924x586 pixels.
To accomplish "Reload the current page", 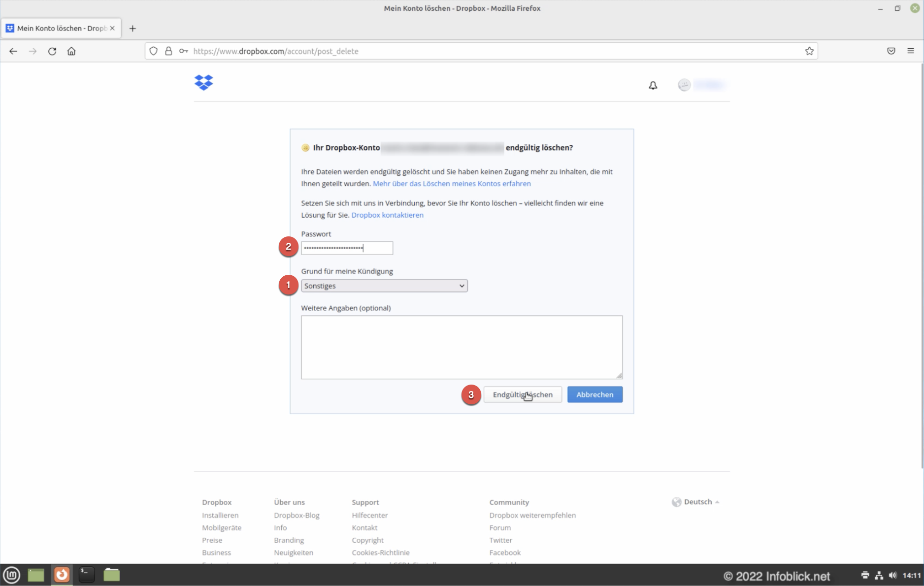I will (52, 51).
